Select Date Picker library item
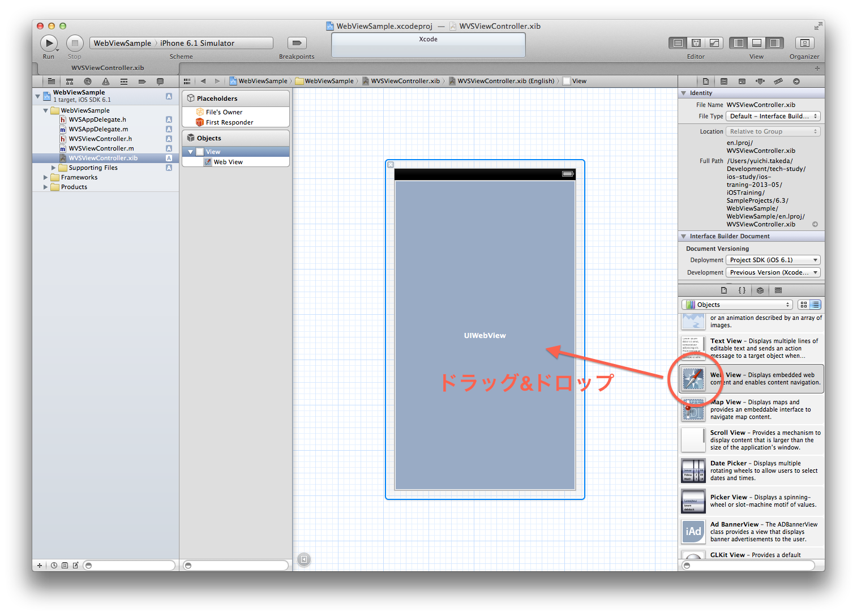This screenshot has width=857, height=616. (x=752, y=470)
